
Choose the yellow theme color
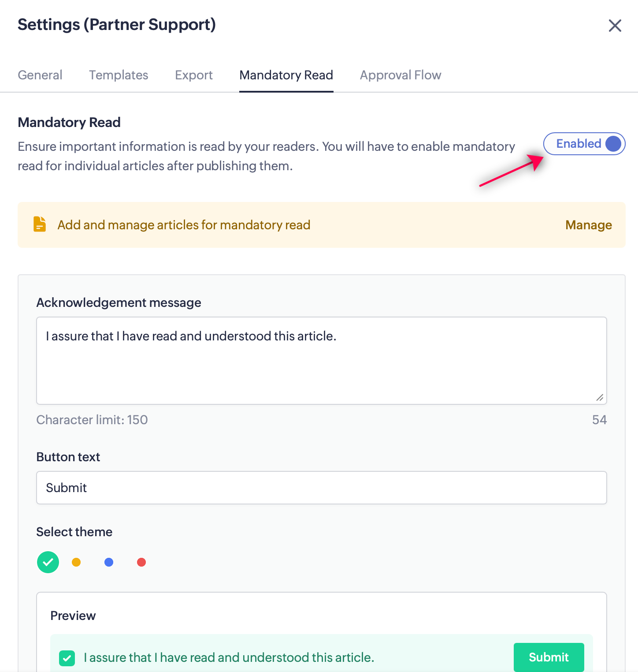[x=76, y=562]
